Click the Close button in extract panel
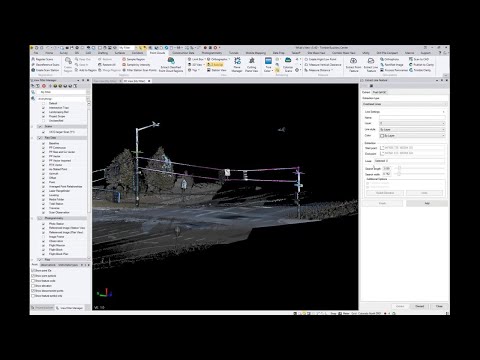Image resolution: width=480 pixels, height=360 pixels. pos(439,306)
